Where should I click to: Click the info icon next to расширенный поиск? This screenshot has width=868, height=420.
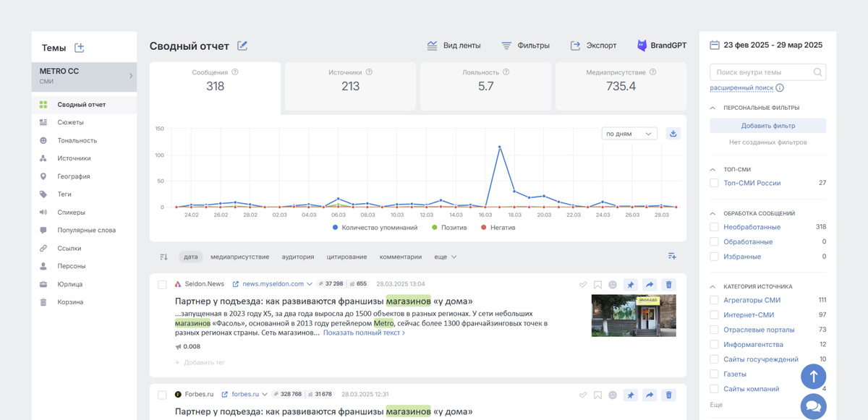pos(780,88)
